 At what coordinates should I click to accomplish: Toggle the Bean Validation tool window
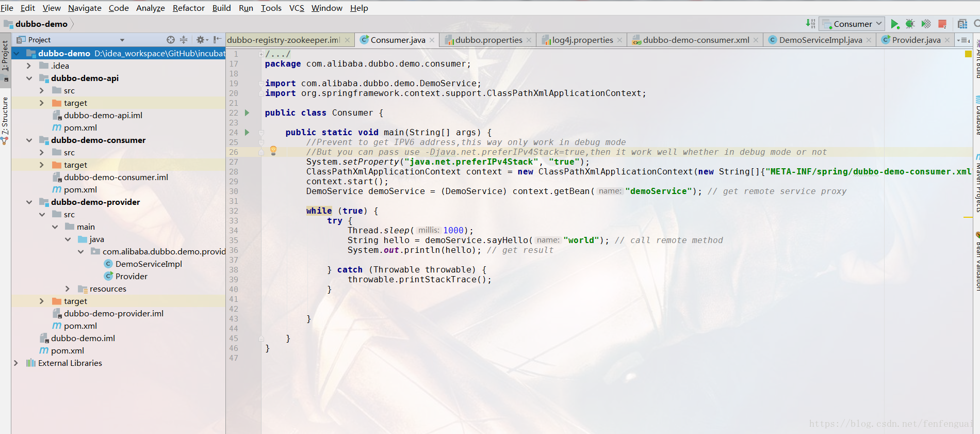[x=977, y=261]
